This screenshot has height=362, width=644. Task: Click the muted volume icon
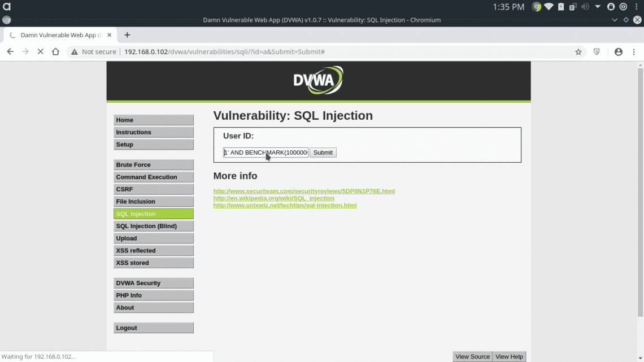click(x=585, y=7)
